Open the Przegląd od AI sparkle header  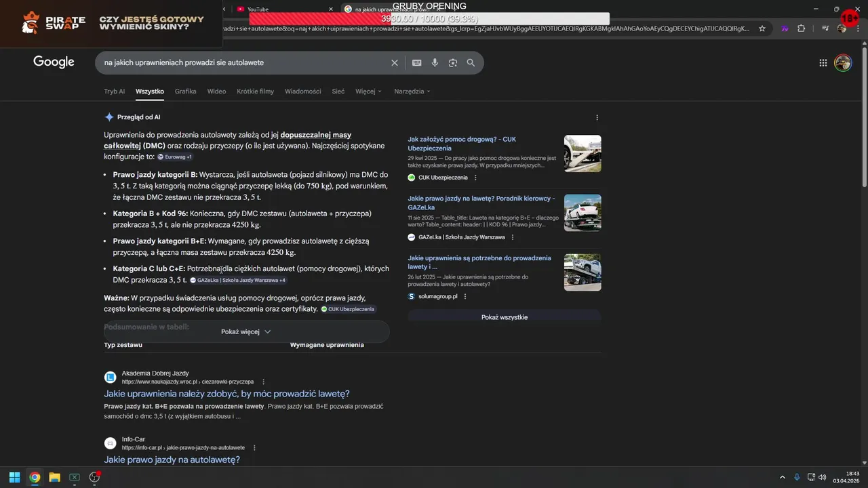coord(132,117)
